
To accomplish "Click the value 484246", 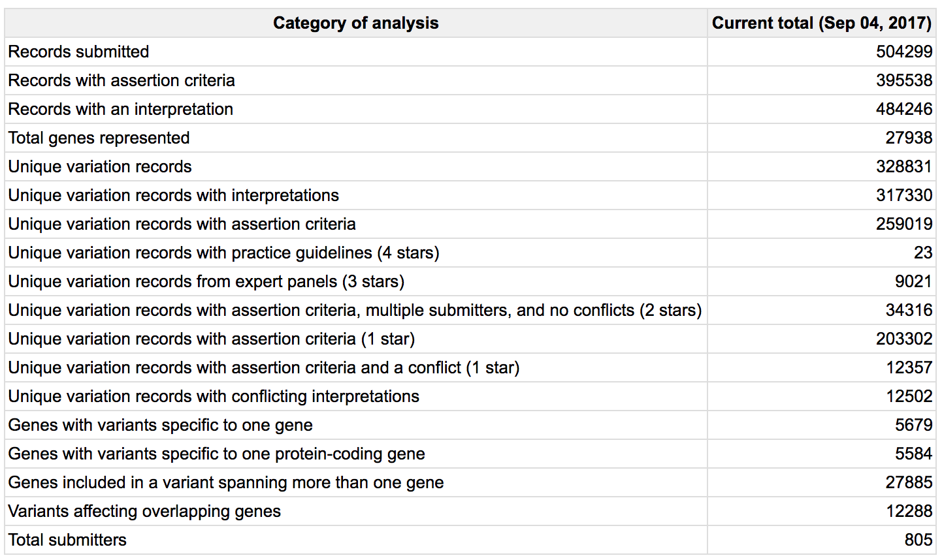I will [904, 109].
